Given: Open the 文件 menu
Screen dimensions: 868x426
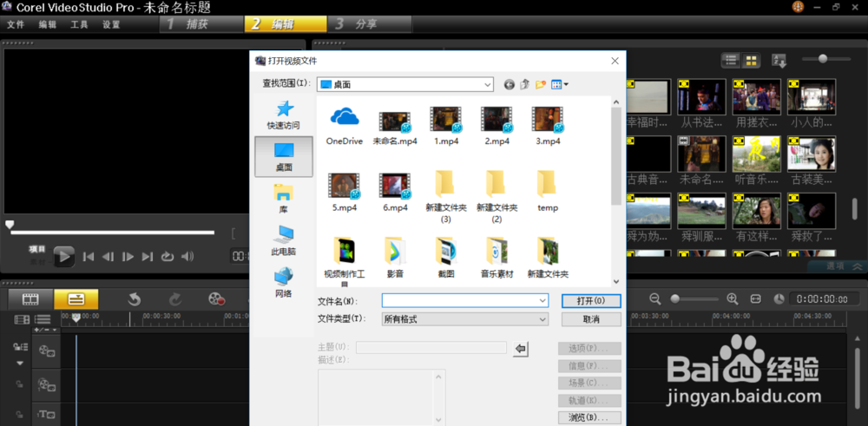Looking at the screenshot, I should click(x=16, y=25).
